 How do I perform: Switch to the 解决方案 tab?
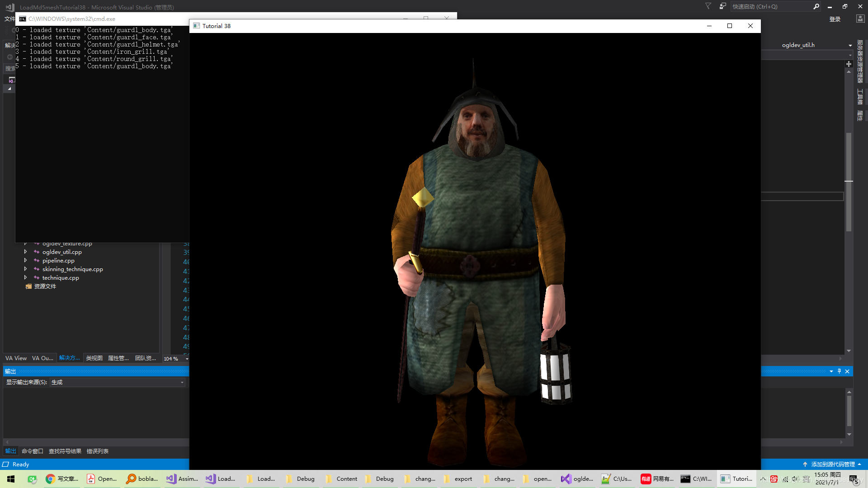pos(70,358)
